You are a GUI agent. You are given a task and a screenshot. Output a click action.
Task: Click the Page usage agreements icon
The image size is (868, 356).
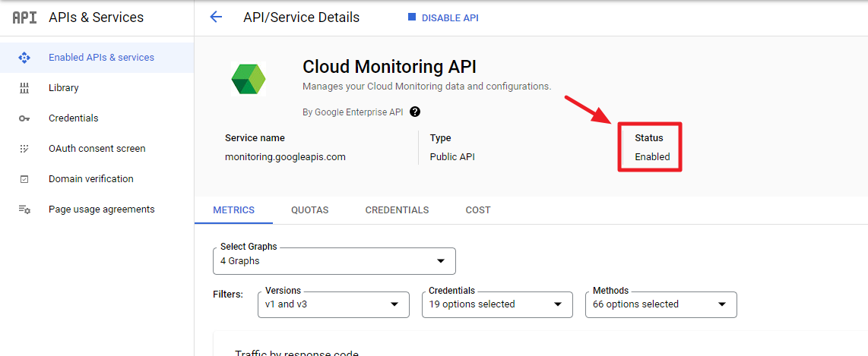(x=24, y=210)
